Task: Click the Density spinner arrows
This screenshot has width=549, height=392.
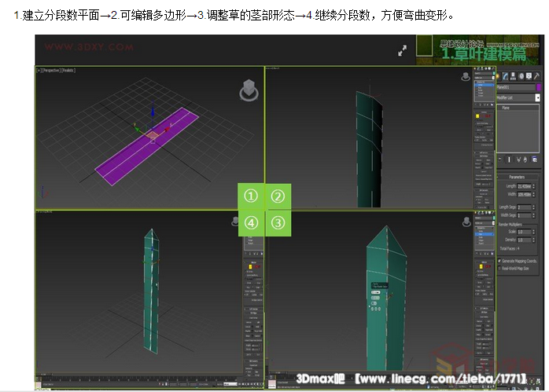Action: (x=533, y=240)
